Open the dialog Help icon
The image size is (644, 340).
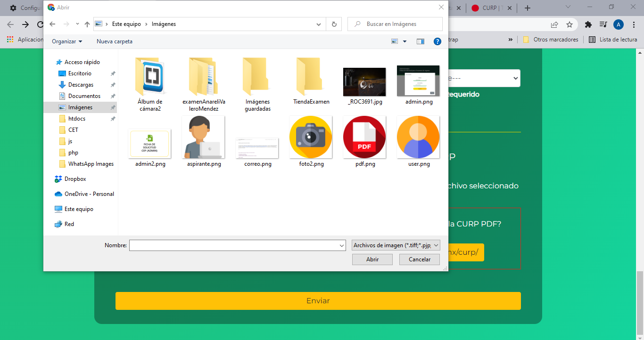click(437, 41)
